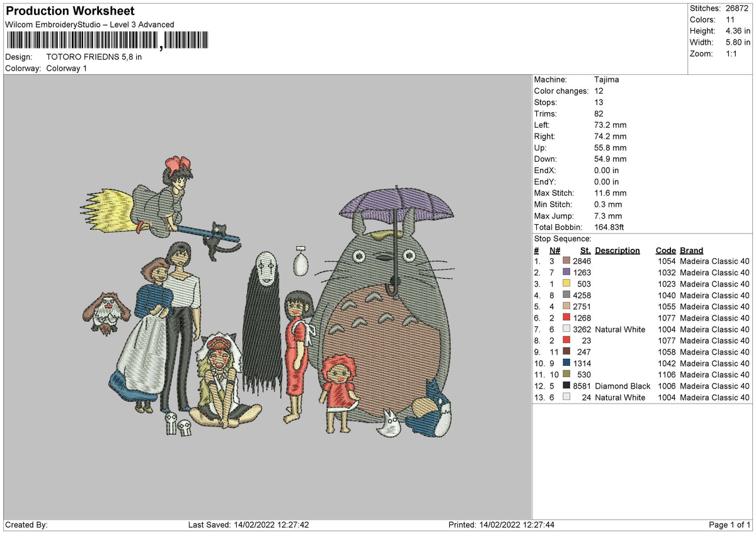The height and width of the screenshot is (534, 756).
Task: Click the Stop Sequence heading
Action: [x=563, y=239]
